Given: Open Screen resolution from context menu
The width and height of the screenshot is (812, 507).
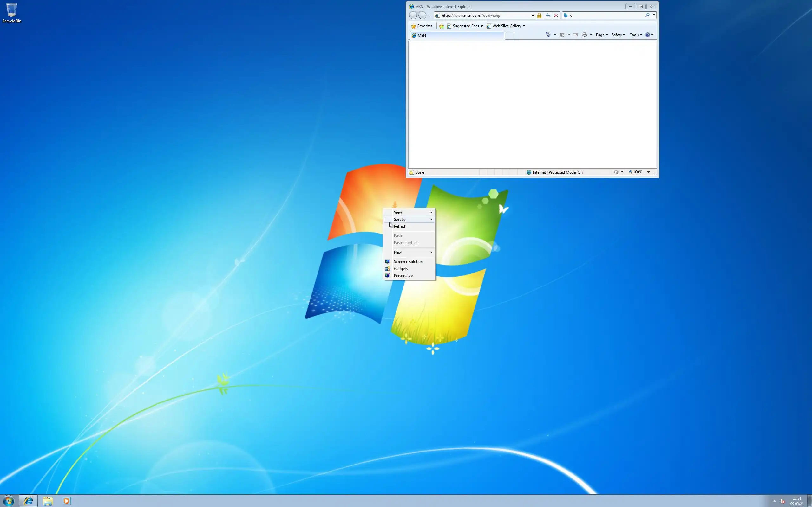Looking at the screenshot, I should pyautogui.click(x=408, y=261).
